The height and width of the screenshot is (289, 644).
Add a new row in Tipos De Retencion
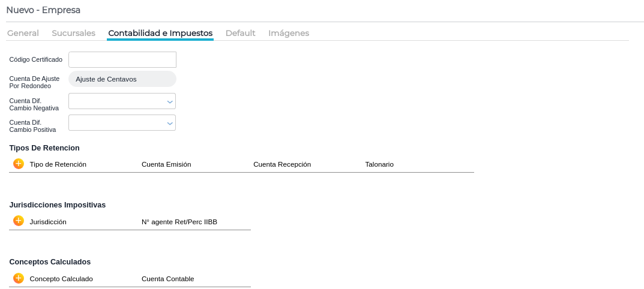[x=19, y=164]
